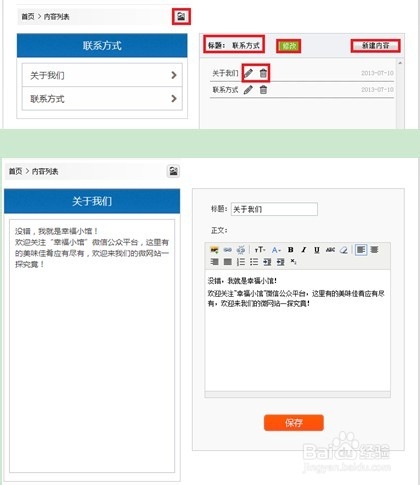Viewport: 420px width, 485px height.
Task: Justify the text in the editor
Action: click(228, 262)
